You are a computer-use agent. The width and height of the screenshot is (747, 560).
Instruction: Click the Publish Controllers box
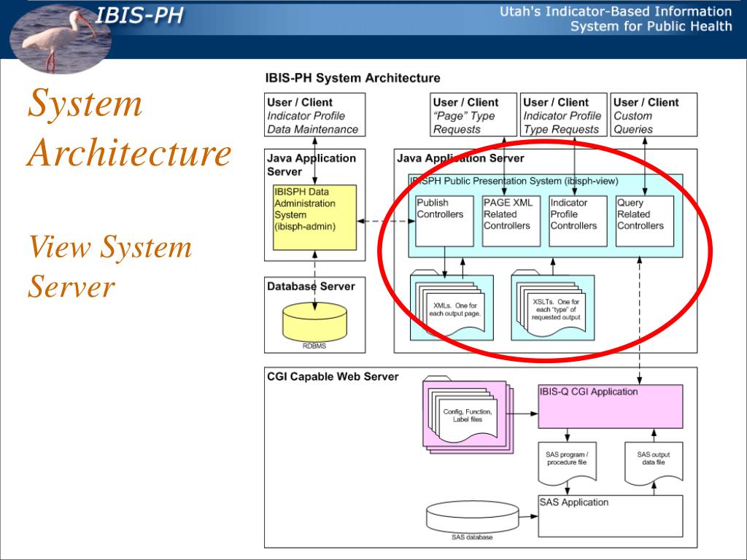pos(444,221)
